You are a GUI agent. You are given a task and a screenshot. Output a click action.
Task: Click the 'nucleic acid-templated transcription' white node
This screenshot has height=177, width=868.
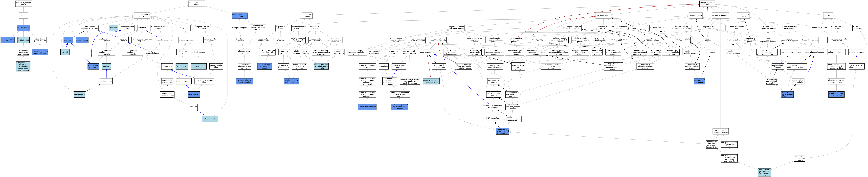point(493,107)
